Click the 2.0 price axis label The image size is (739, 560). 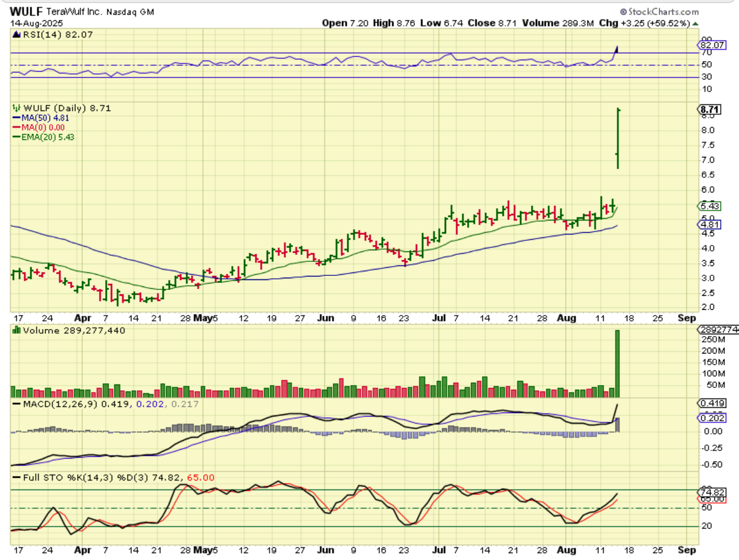point(707,307)
